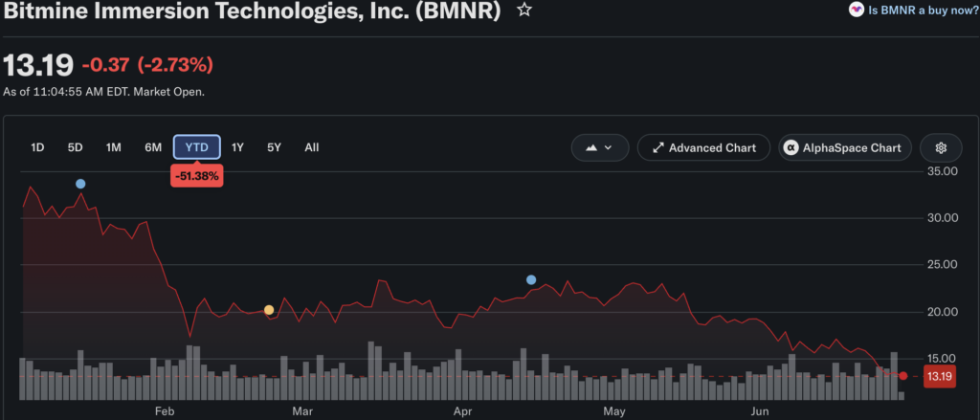
Task: Click the 35.00 y-axis label
Action: pyautogui.click(x=945, y=171)
